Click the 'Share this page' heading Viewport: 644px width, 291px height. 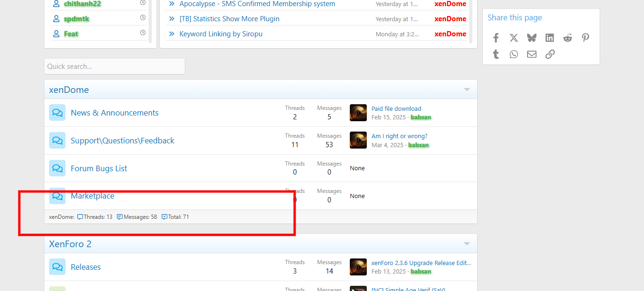pos(514,17)
